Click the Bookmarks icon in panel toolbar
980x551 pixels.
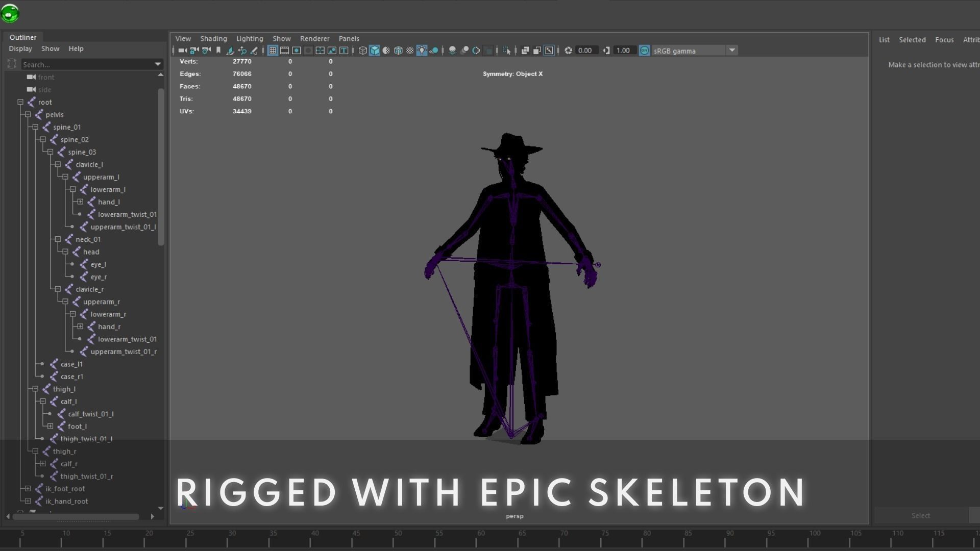point(218,51)
